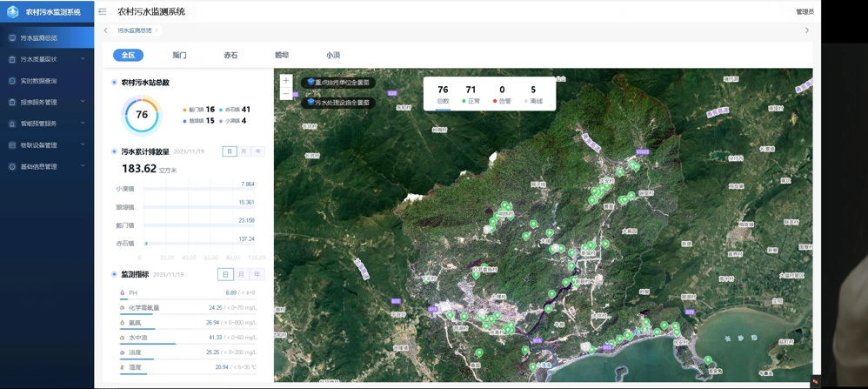The width and height of the screenshot is (868, 389).
Task: Open the 管理员 user menu
Action: (805, 11)
